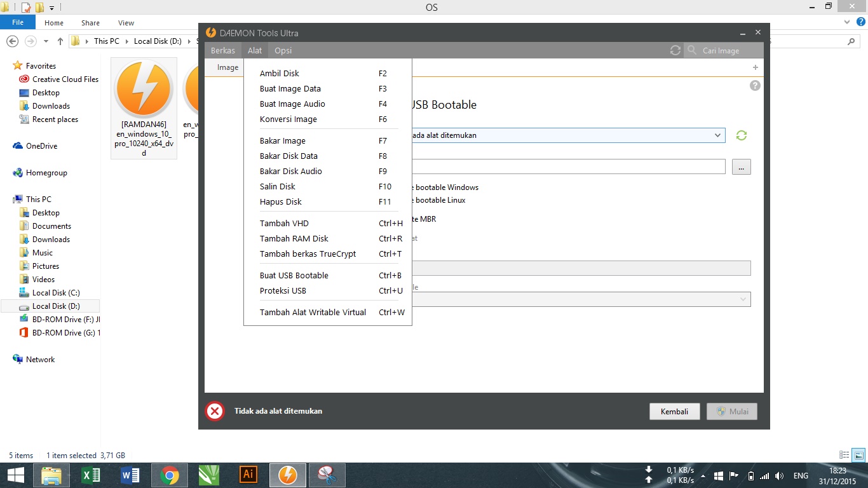Open help via the question mark icon

[755, 85]
